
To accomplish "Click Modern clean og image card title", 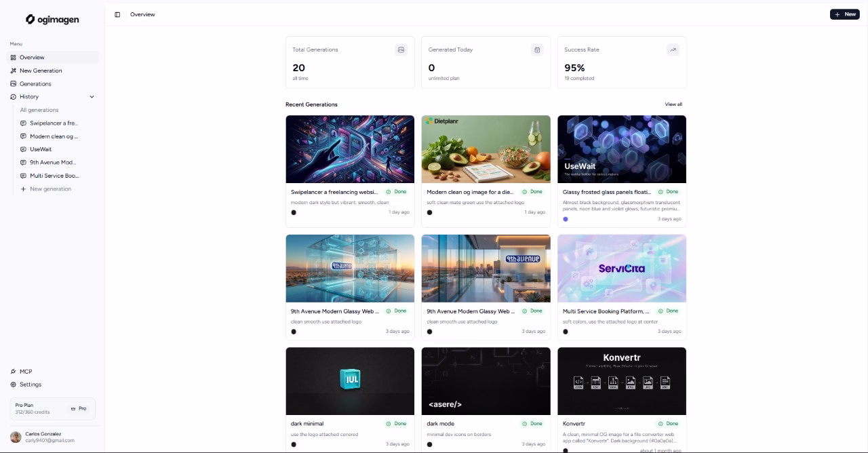I will tap(470, 192).
